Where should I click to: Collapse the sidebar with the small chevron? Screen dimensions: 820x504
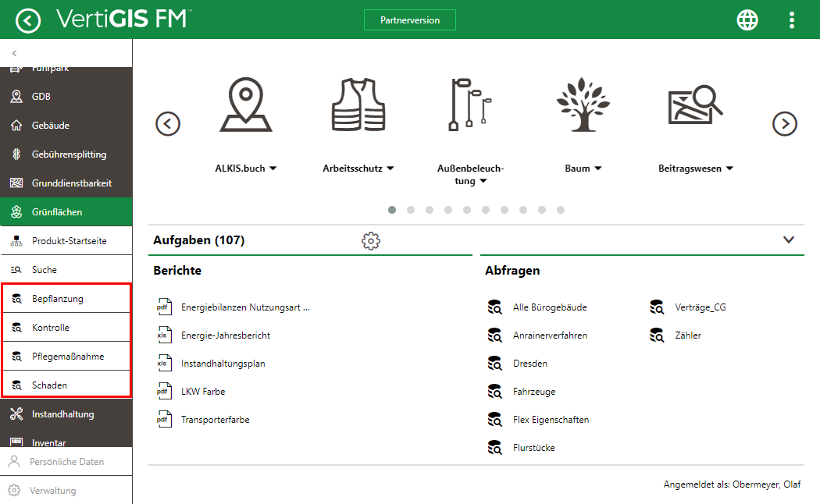(14, 53)
